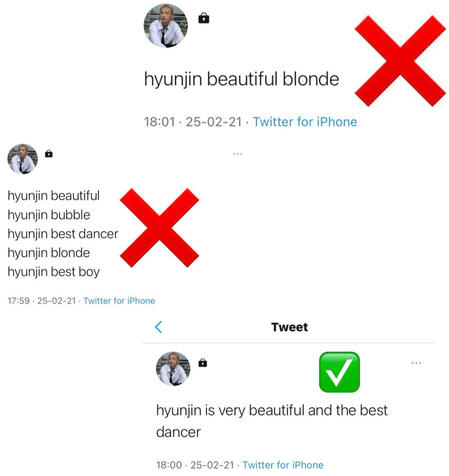Click the lock icon in the middle-left tweet
Screen dimensions: 449x476
click(x=49, y=154)
